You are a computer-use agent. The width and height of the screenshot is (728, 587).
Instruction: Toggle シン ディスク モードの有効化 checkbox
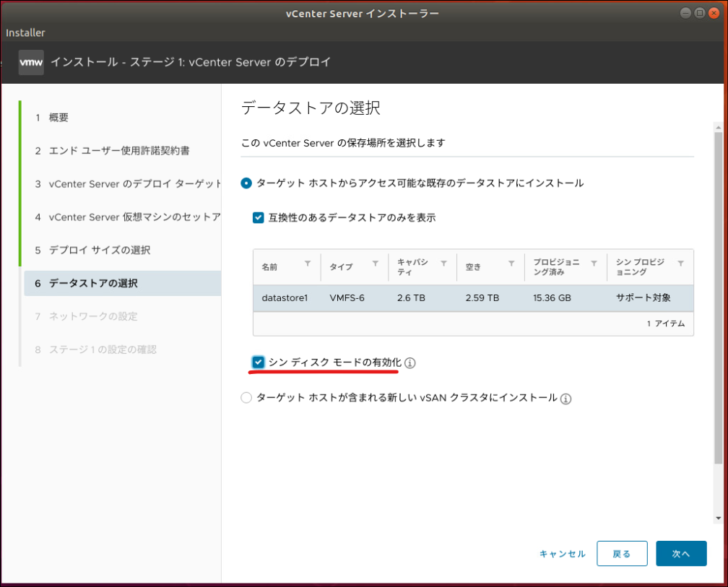(x=258, y=362)
